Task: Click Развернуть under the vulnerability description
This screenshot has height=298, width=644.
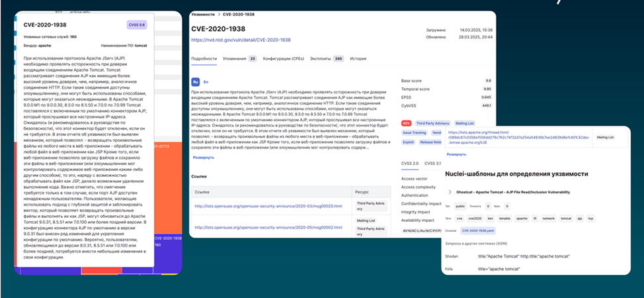Action: point(204,158)
